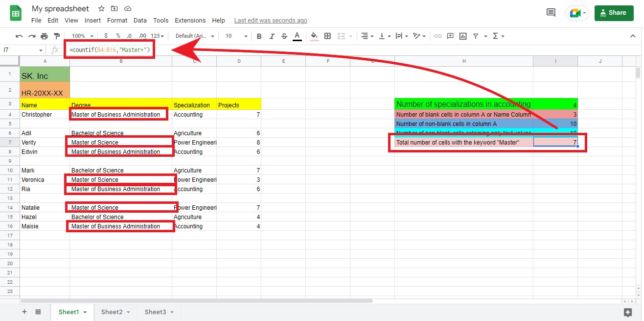Open the insert chart tool

(462, 36)
